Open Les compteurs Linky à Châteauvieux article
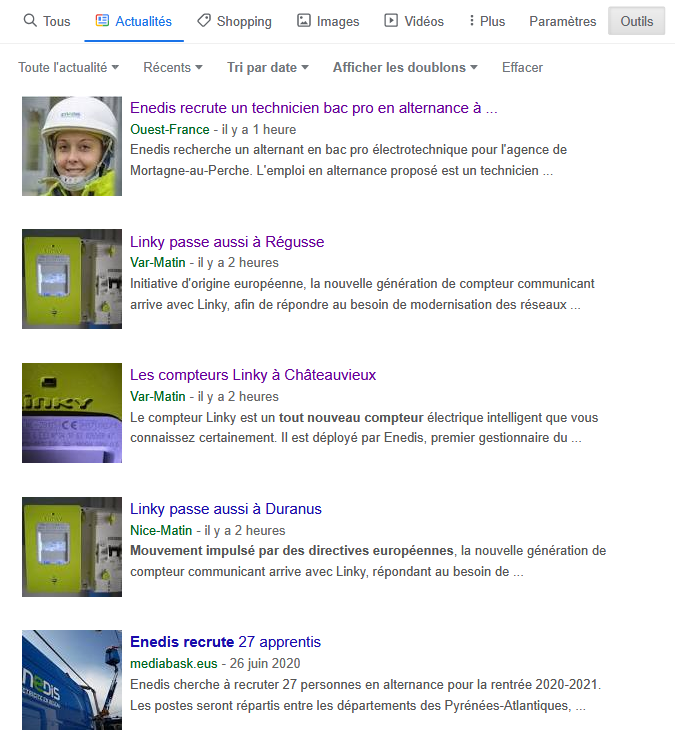 pyautogui.click(x=253, y=375)
